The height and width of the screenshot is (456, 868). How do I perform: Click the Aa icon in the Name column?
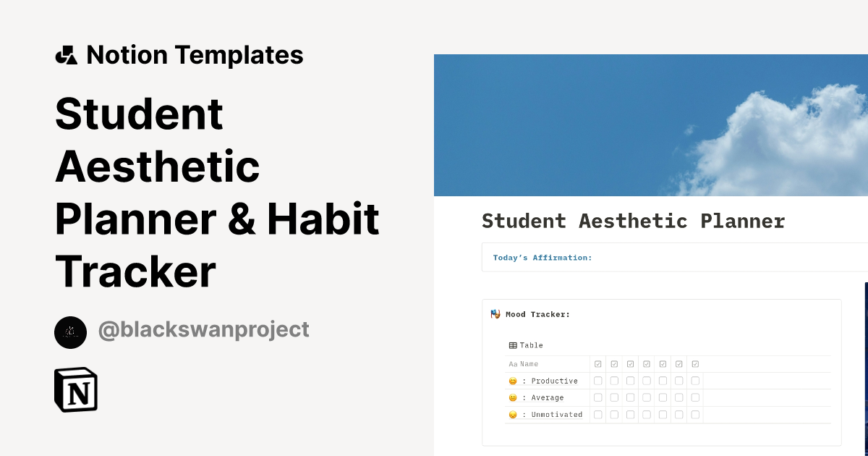point(513,364)
